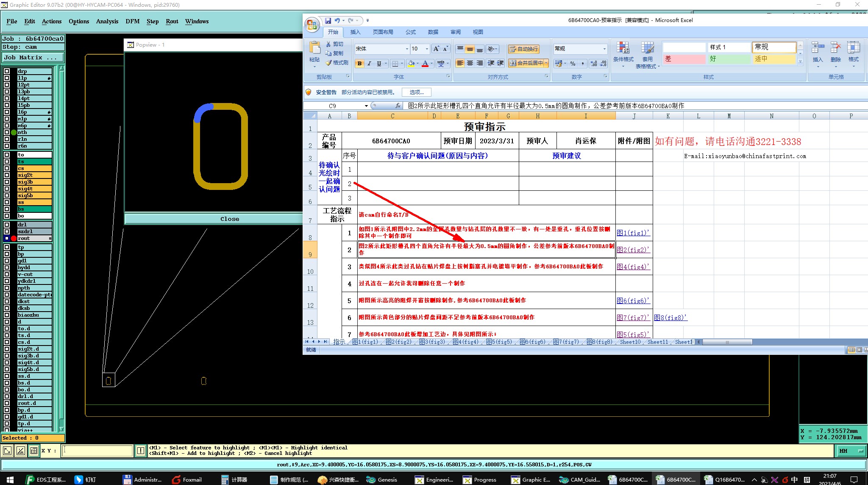Expand the number format dropdown
Screen dimensions: 868x485
click(604, 49)
